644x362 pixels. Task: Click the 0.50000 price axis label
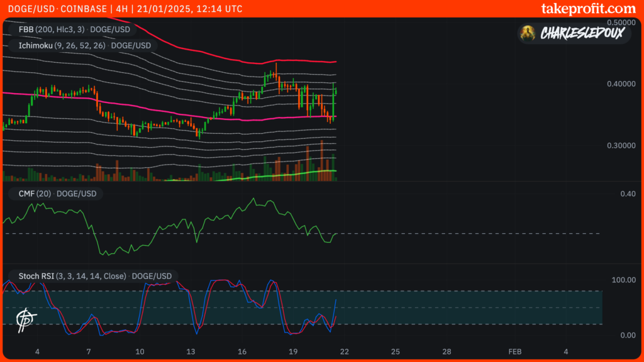(x=621, y=22)
